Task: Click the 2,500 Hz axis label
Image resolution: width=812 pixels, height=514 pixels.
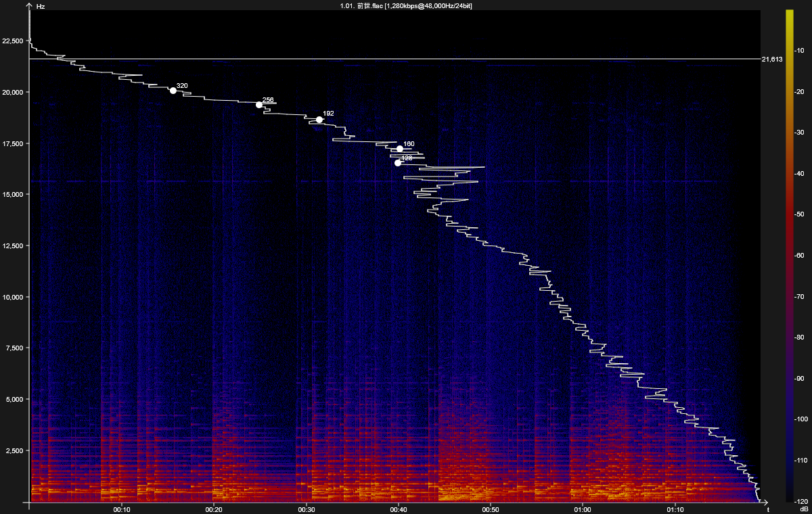Action: pos(15,450)
